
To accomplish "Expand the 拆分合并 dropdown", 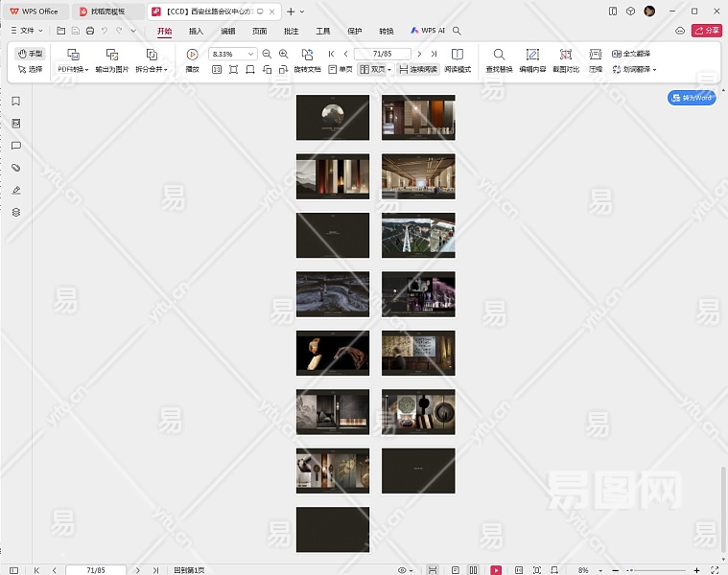I will (x=152, y=70).
